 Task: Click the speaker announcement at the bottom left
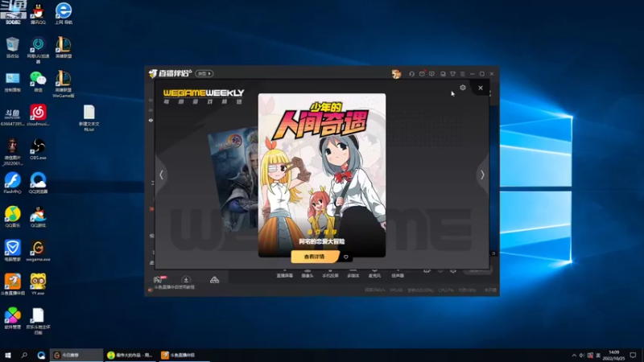click(x=171, y=288)
